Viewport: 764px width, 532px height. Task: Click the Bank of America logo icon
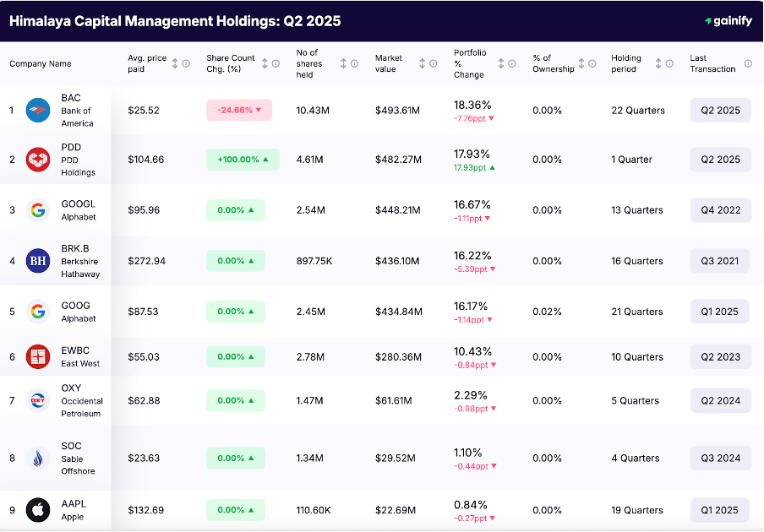pyautogui.click(x=38, y=110)
